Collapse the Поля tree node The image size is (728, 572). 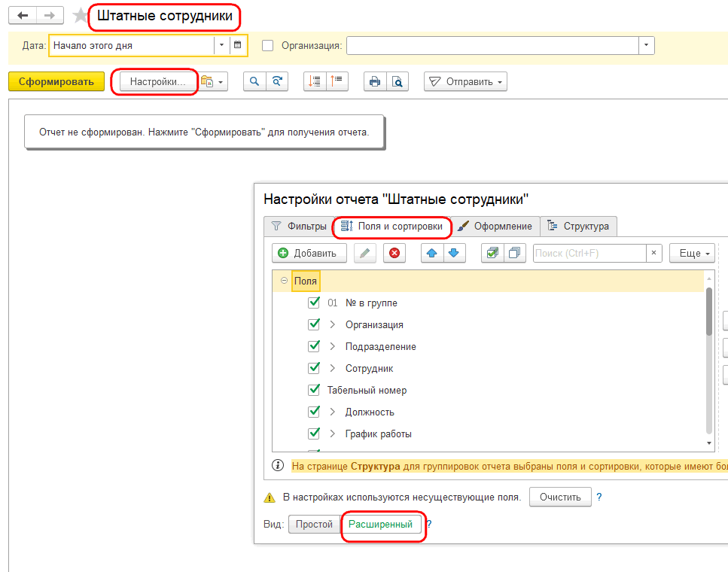tap(284, 281)
